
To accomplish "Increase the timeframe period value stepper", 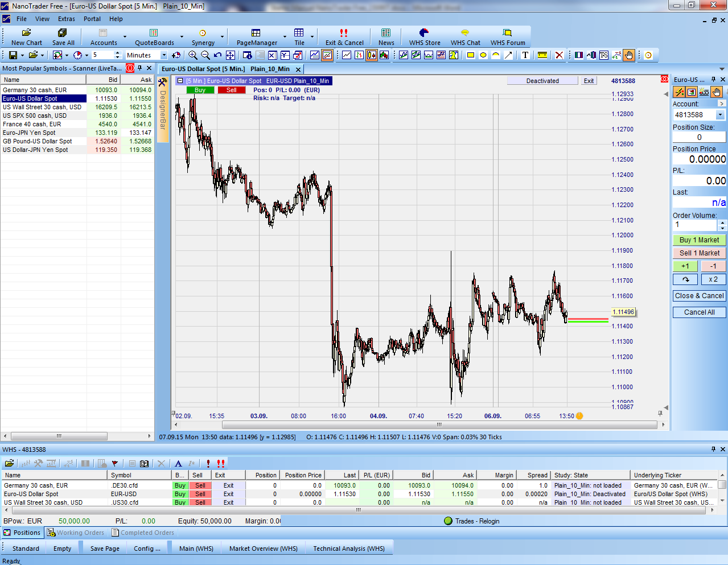I will click(118, 53).
